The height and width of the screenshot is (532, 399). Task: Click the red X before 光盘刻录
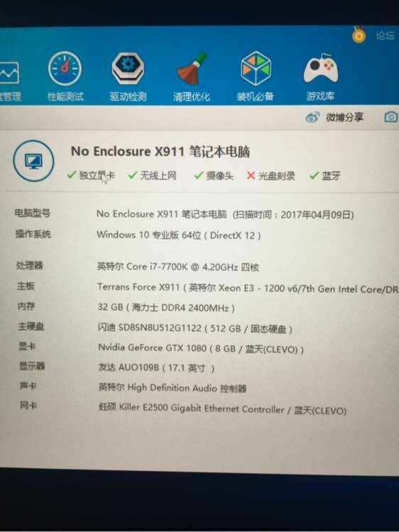click(x=251, y=176)
